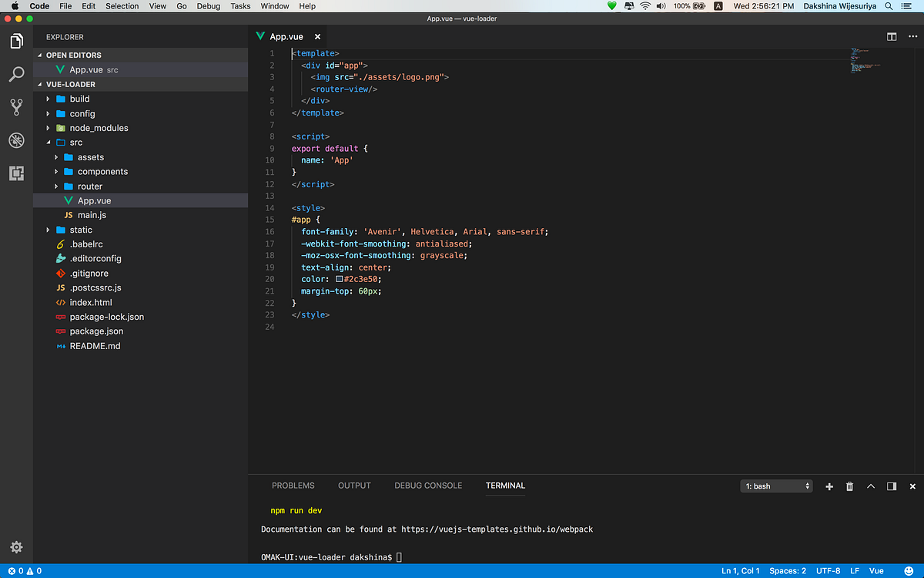The image size is (924, 578).
Task: Click the #2c3e50 color swatch
Action: pos(339,279)
